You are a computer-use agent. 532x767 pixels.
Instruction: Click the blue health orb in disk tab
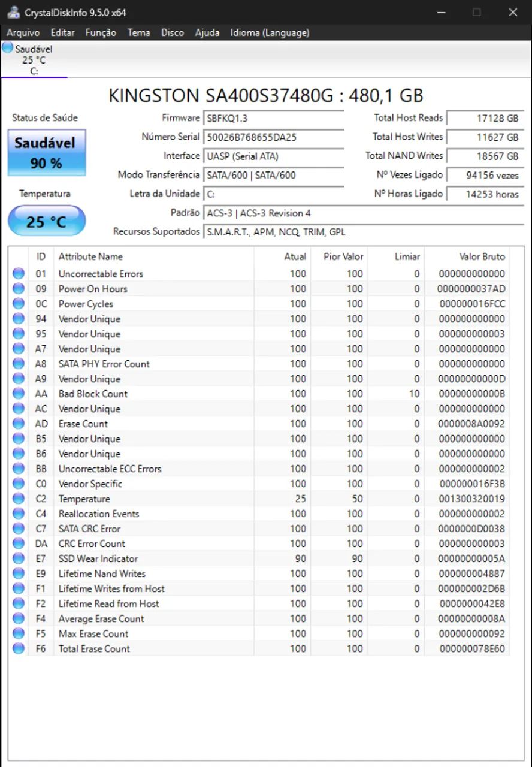point(7,47)
